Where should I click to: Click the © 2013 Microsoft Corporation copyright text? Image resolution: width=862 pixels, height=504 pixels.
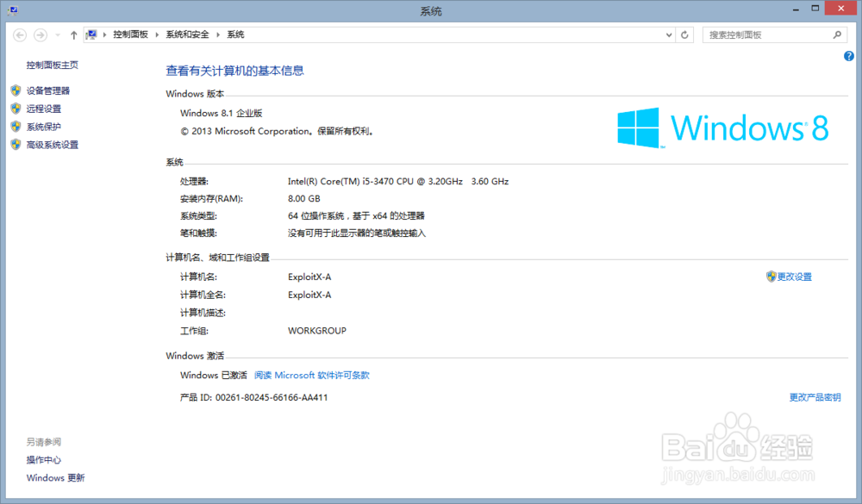tap(278, 131)
